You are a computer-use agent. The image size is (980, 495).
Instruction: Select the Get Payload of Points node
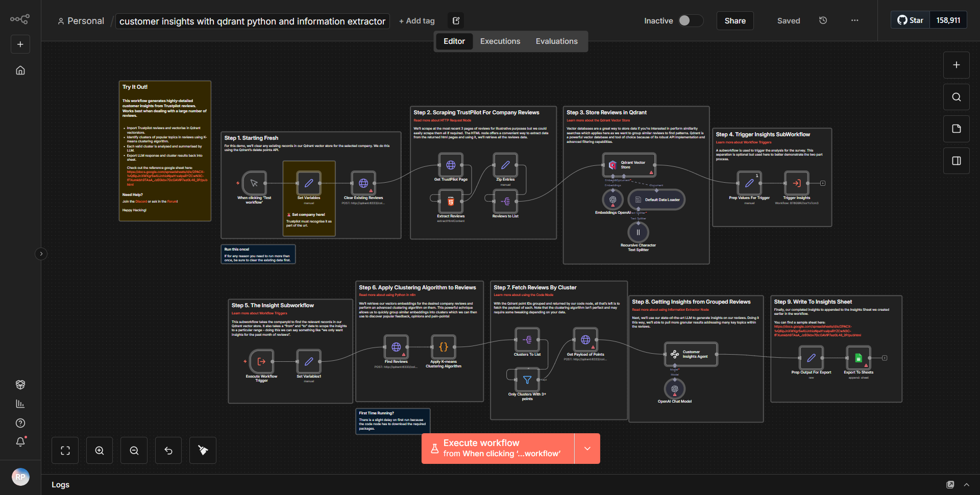(x=585, y=340)
